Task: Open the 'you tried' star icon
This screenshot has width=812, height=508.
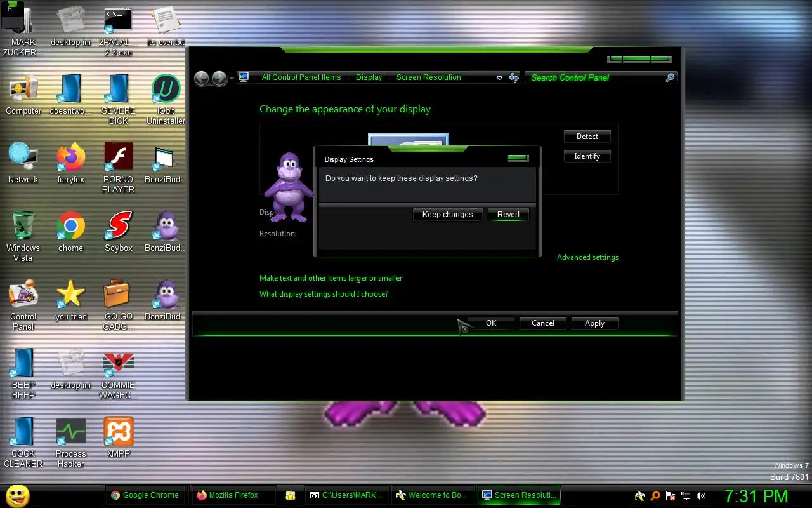Action: pyautogui.click(x=70, y=300)
